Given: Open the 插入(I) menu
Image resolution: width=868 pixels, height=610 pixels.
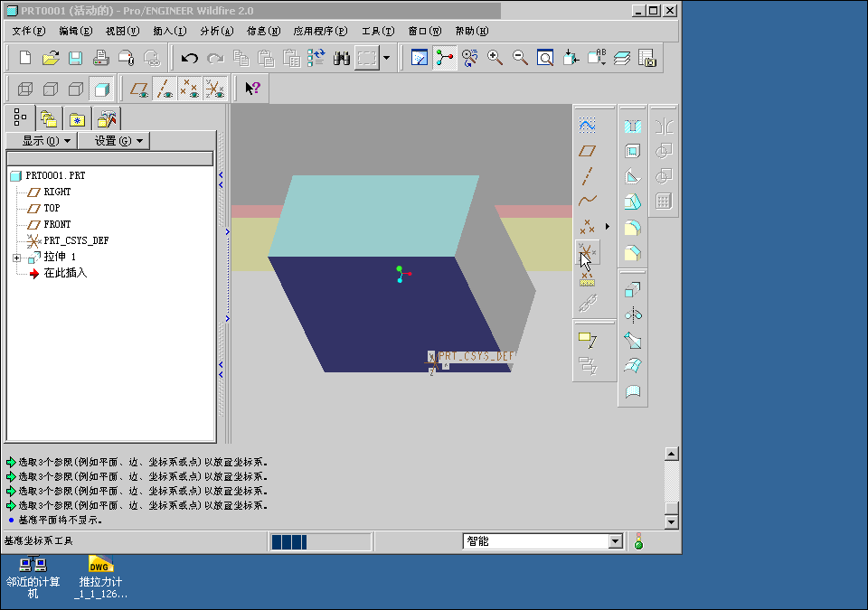Looking at the screenshot, I should point(169,31).
